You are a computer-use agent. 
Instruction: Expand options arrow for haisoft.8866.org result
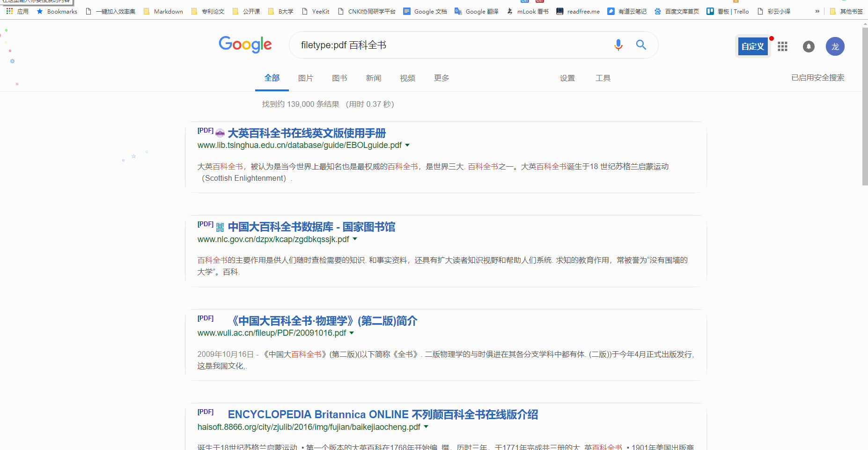point(426,427)
